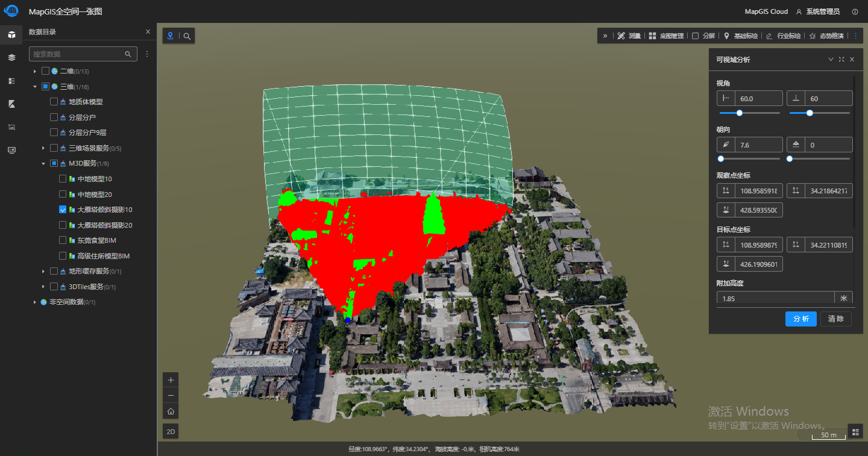This screenshot has height=456, width=868.
Task: Open the three-dot menu beside data search box
Action: [146, 54]
